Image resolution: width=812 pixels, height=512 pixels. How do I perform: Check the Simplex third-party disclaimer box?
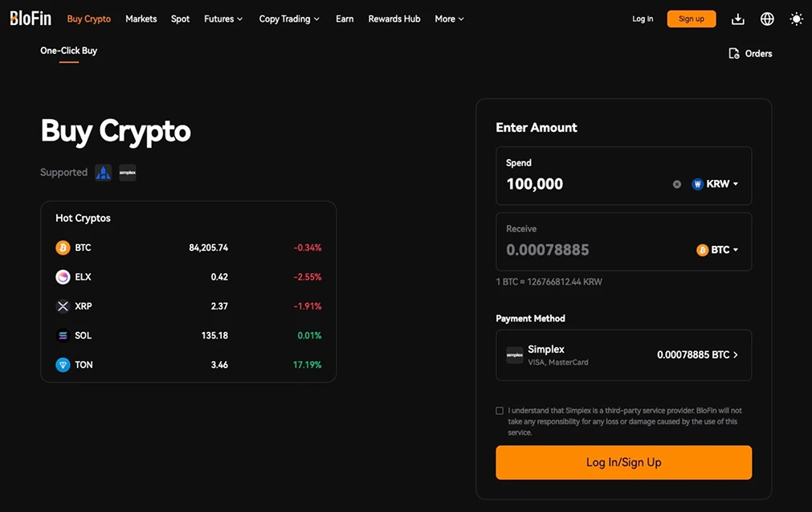pos(500,411)
